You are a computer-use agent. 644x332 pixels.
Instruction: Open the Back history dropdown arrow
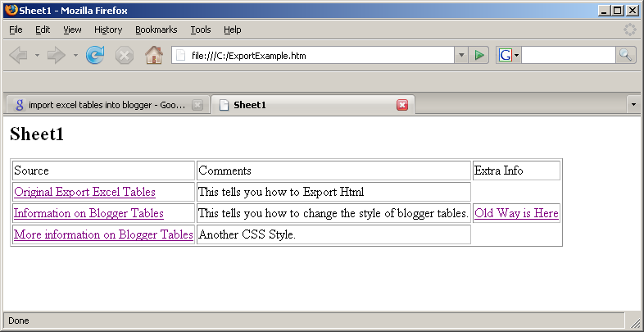[37, 55]
